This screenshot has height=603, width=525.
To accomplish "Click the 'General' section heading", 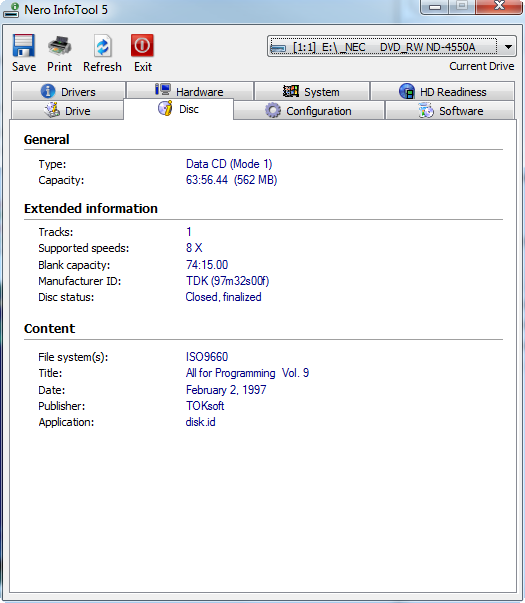I will click(47, 139).
